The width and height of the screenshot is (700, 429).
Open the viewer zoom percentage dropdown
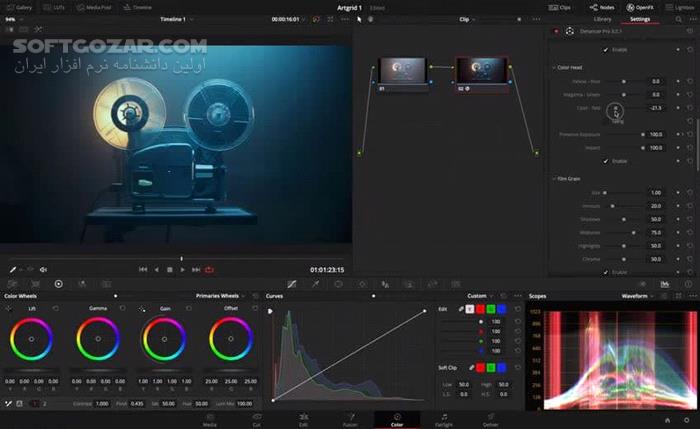pyautogui.click(x=14, y=19)
